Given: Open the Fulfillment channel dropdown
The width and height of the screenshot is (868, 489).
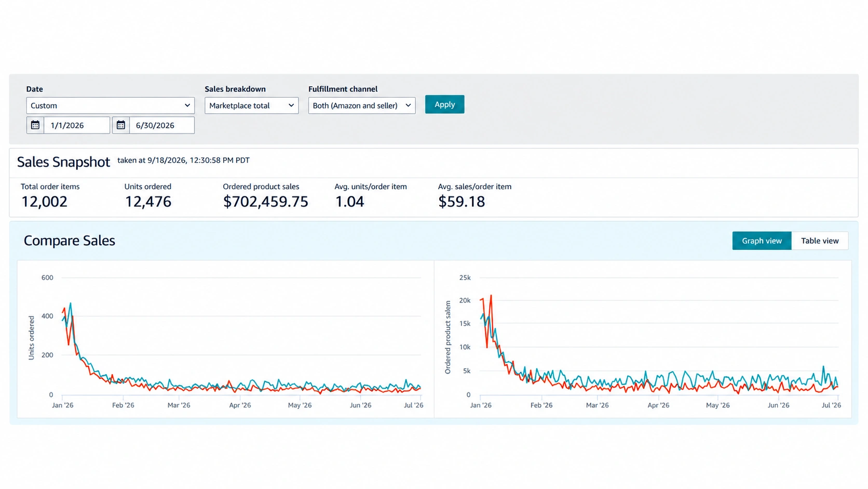Looking at the screenshot, I should tap(362, 105).
